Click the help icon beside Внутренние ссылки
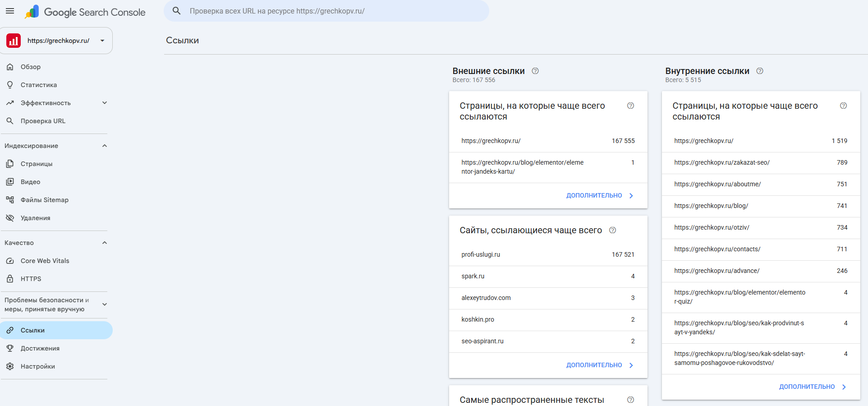Image resolution: width=868 pixels, height=406 pixels. [760, 71]
